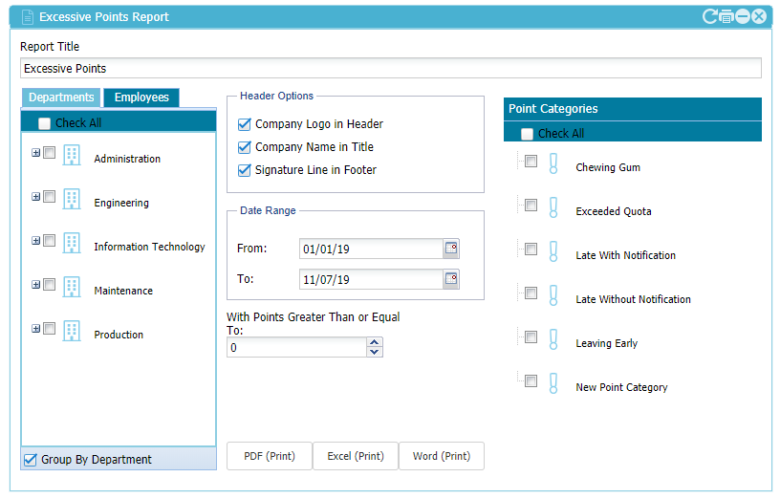Click the Report Title text field

tap(390, 69)
